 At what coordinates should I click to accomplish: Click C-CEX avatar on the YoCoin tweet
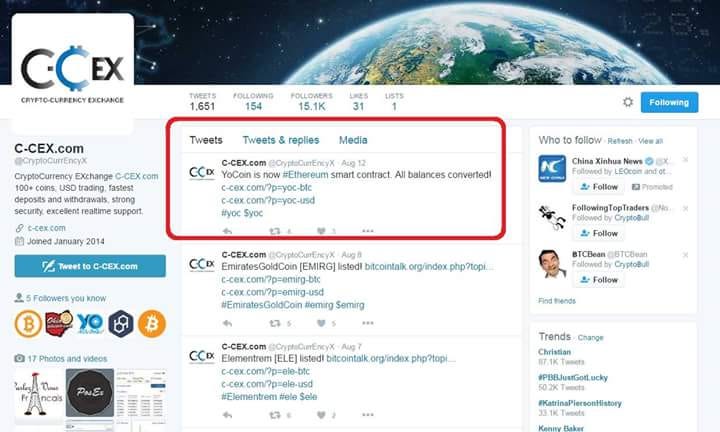(202, 173)
